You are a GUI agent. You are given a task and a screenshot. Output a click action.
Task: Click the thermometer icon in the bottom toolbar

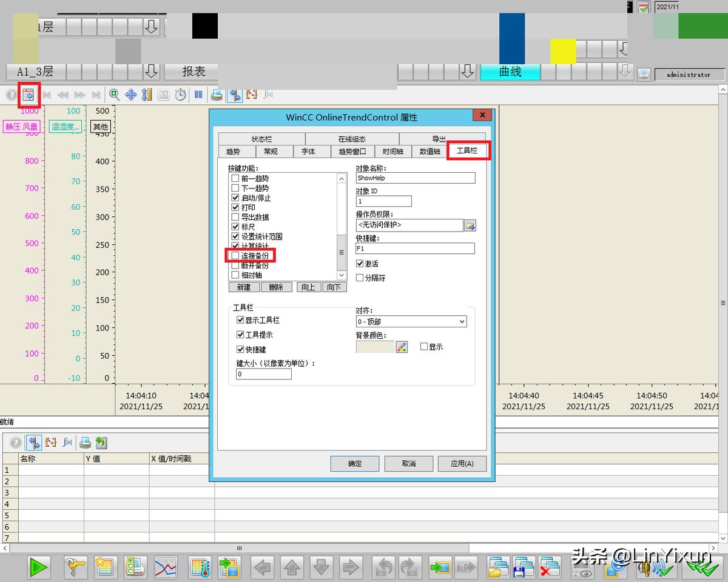pos(199,568)
